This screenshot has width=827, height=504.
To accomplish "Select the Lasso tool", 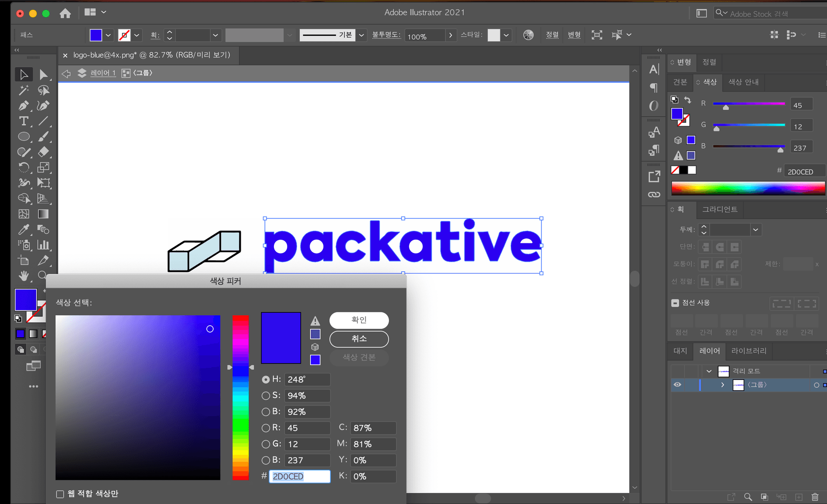I will [x=43, y=90].
